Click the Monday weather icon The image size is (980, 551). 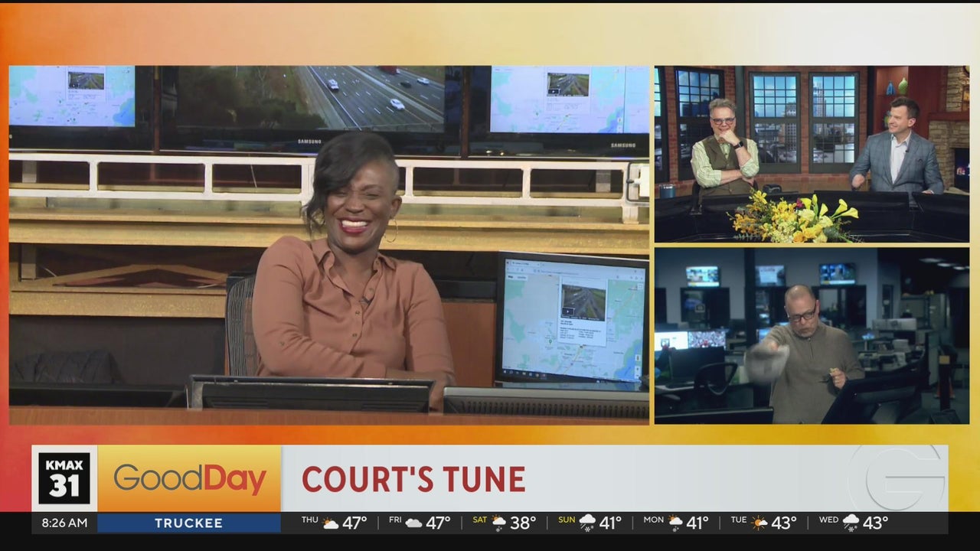[675, 523]
